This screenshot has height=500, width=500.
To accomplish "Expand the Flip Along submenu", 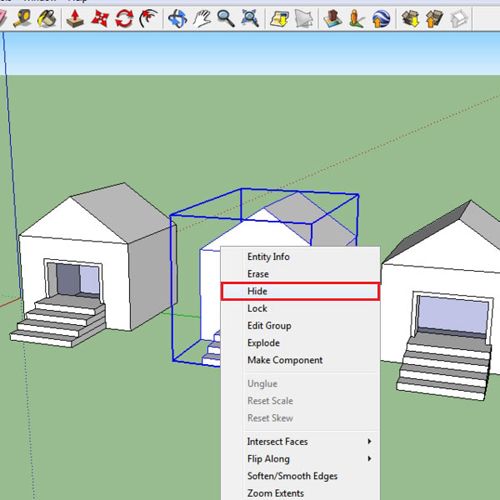I will [x=300, y=459].
